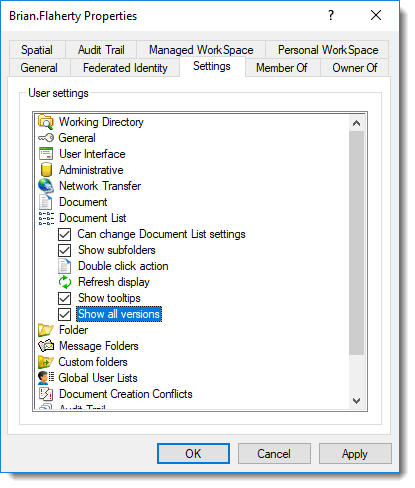This screenshot has height=488, width=415.
Task: Select the Document List tree item label
Action: (93, 218)
